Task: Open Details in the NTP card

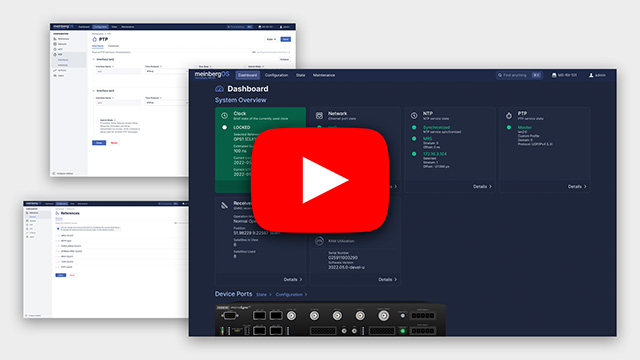Action: pos(482,187)
